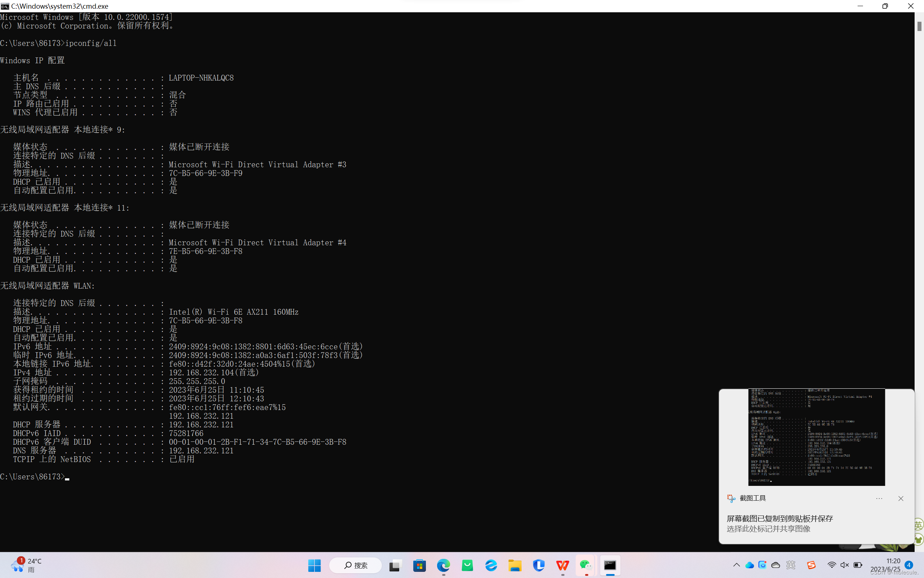924x578 pixels.
Task: Open notification center badge showing 4
Action: (909, 565)
